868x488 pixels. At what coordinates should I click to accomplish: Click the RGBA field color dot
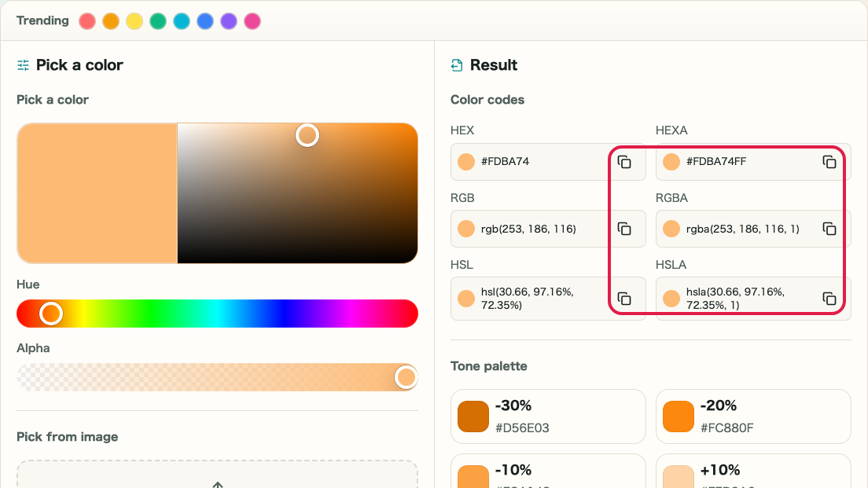pyautogui.click(x=671, y=229)
